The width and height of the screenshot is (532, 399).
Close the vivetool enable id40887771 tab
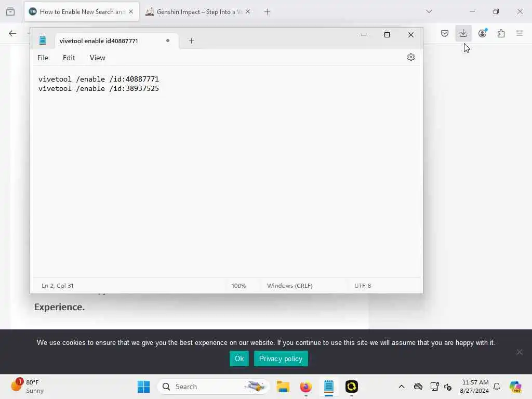tap(168, 41)
